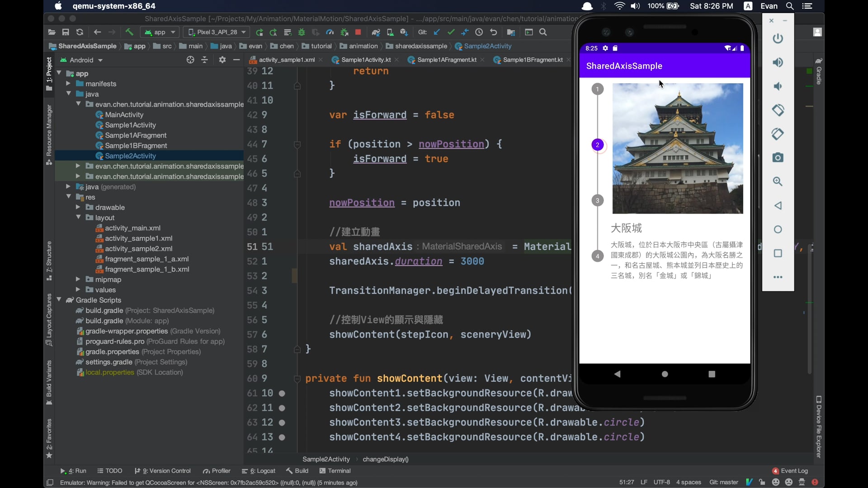
Task: Open the emulator zoom magnifier tool
Action: [778, 182]
